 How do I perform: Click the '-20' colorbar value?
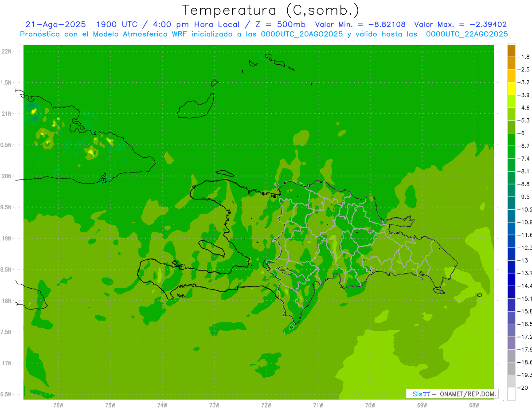[x=523, y=388]
